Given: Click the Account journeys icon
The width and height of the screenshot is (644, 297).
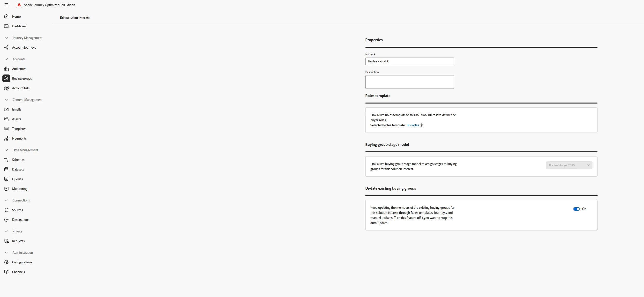Looking at the screenshot, I should click(6, 47).
